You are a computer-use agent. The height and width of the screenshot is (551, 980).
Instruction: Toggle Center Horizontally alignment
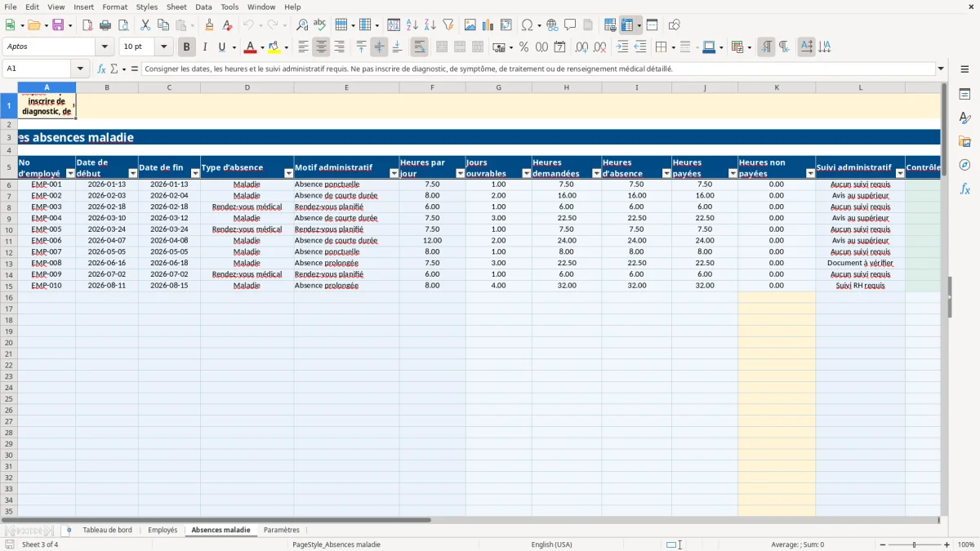pos(321,47)
